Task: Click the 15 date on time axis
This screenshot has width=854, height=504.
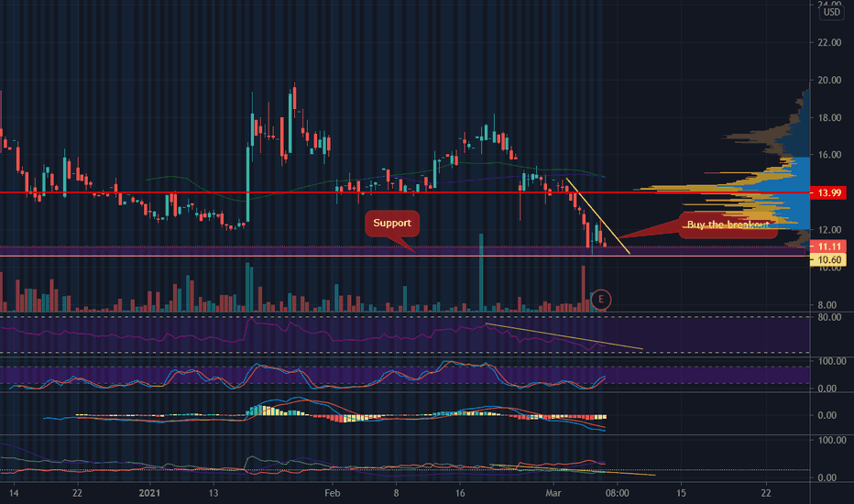Action: pyautogui.click(x=681, y=493)
